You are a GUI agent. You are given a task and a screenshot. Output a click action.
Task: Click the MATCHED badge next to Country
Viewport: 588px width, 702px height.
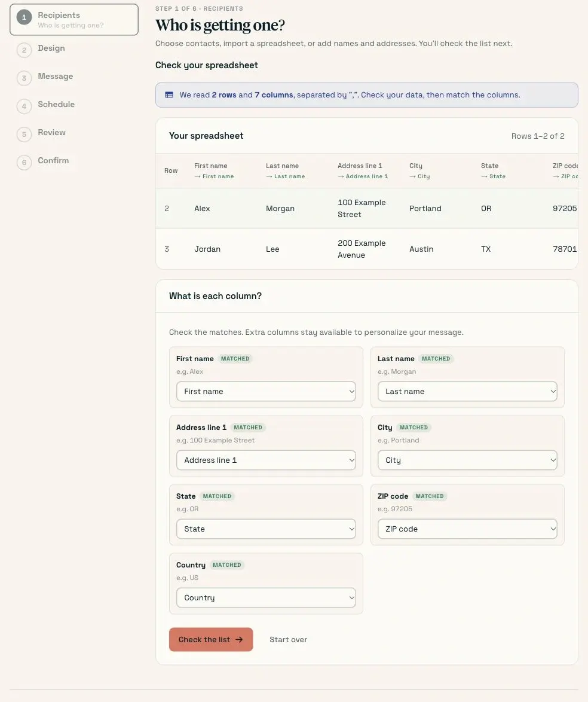(227, 565)
